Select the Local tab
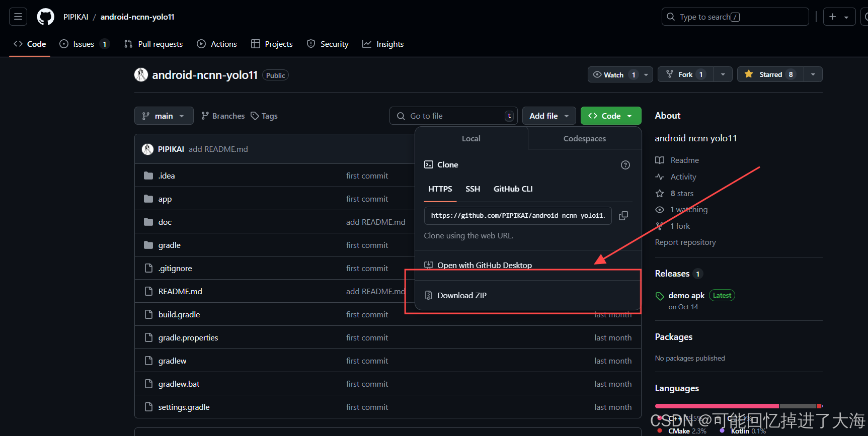This screenshot has width=868, height=436. pos(471,138)
